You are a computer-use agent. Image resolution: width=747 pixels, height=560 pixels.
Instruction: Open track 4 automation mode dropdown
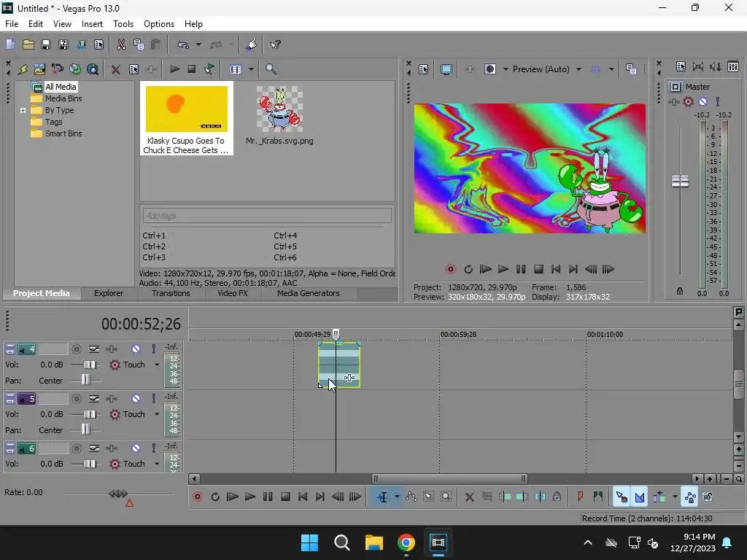157,365
